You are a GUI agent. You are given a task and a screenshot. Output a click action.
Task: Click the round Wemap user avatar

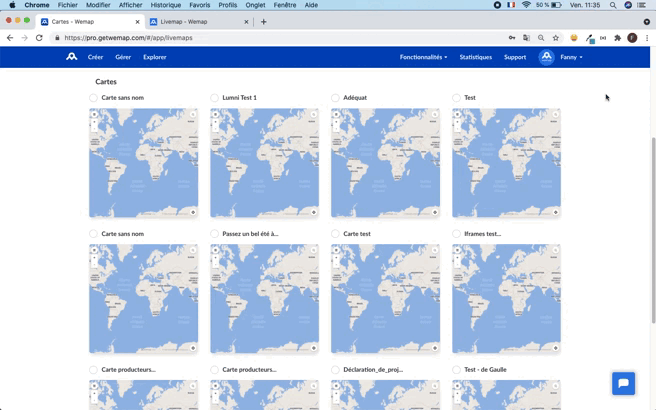pyautogui.click(x=546, y=57)
